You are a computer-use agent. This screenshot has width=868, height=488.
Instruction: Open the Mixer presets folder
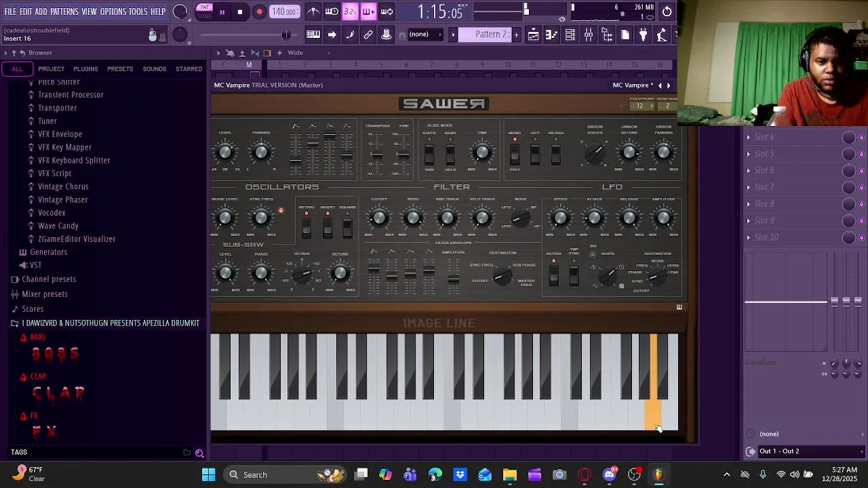45,294
